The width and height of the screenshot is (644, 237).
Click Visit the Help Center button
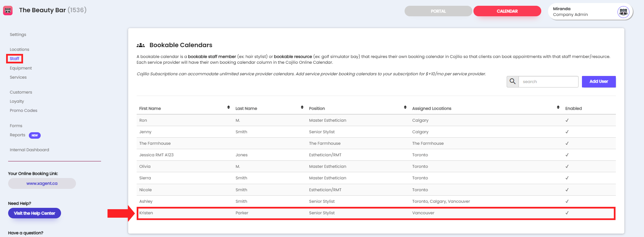pos(35,213)
